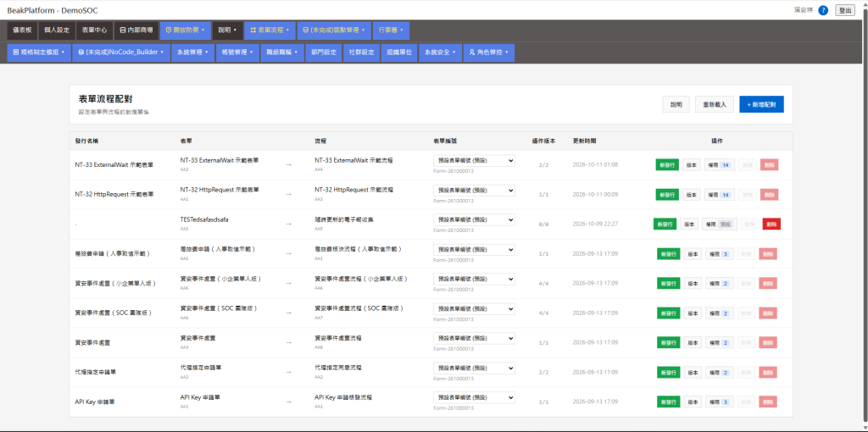Expand the 職級職稱 dropdown menu
Image resolution: width=868 pixels, height=432 pixels.
(x=281, y=53)
